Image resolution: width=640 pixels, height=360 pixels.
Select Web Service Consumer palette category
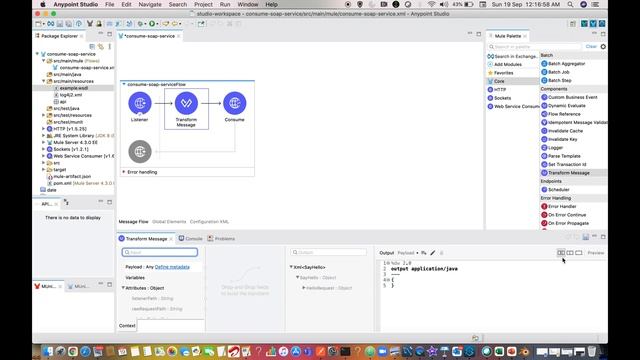pyautogui.click(x=513, y=106)
